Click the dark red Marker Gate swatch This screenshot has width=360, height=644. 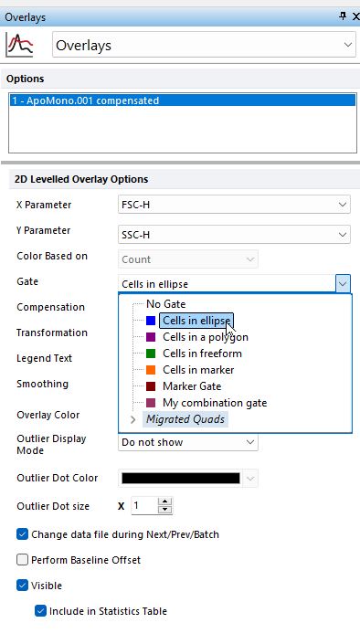(151, 386)
